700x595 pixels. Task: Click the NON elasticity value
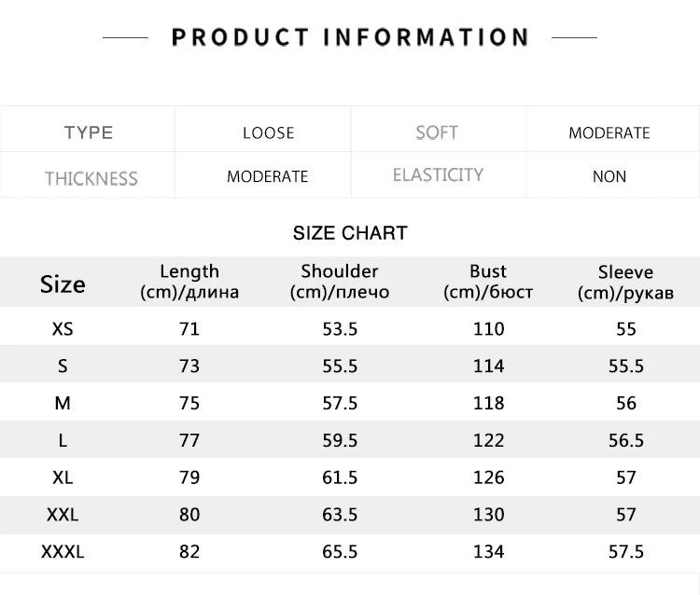(609, 176)
